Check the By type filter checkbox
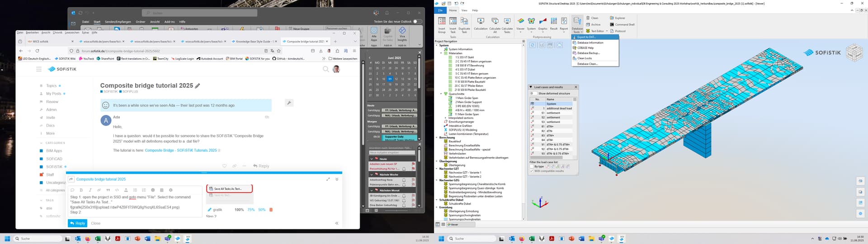Screen dimensions: 868x244 pyautogui.click(x=532, y=166)
